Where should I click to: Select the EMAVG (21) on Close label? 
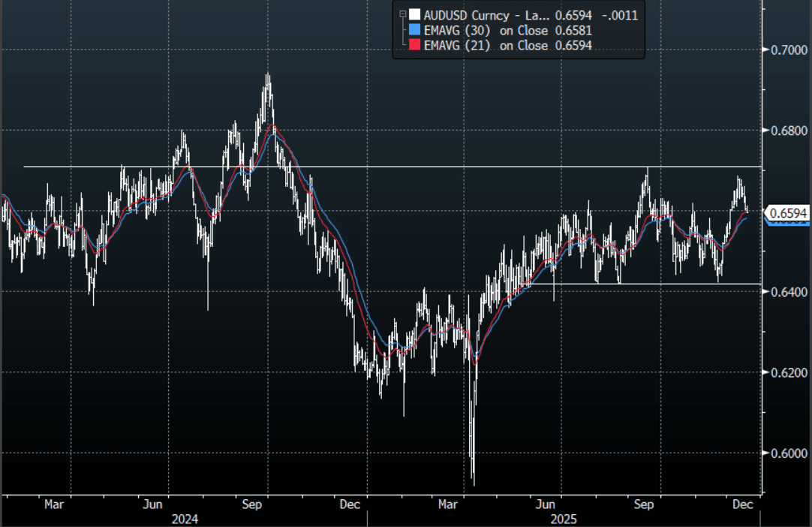486,46
